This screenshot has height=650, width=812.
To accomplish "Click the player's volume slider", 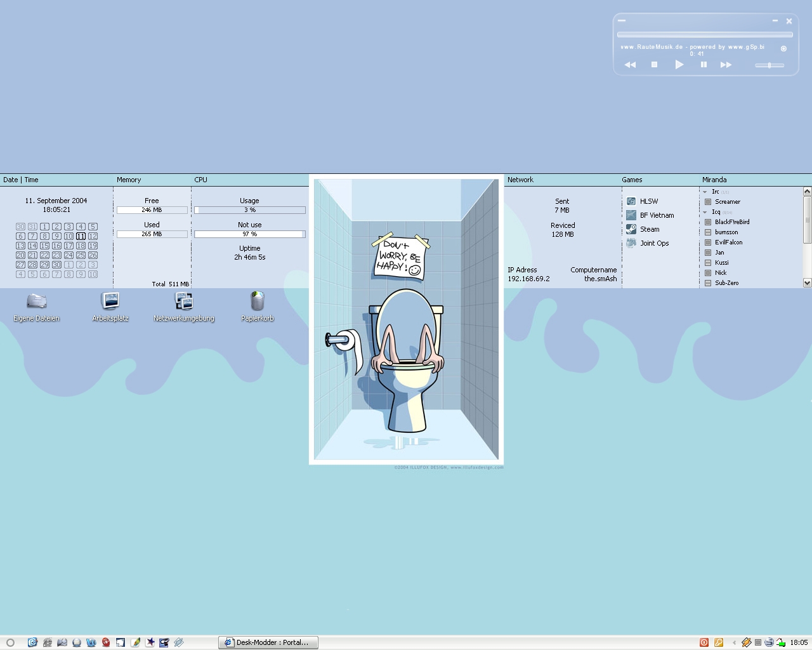I will 769,65.
